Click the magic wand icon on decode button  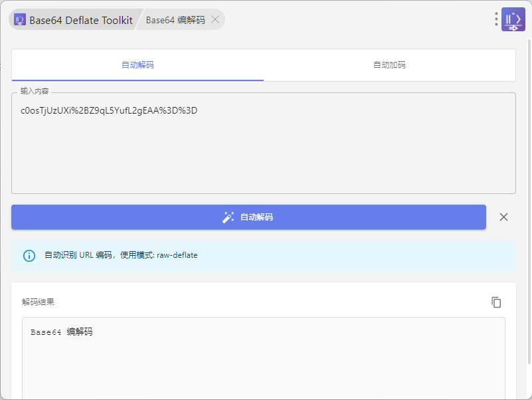pos(228,217)
